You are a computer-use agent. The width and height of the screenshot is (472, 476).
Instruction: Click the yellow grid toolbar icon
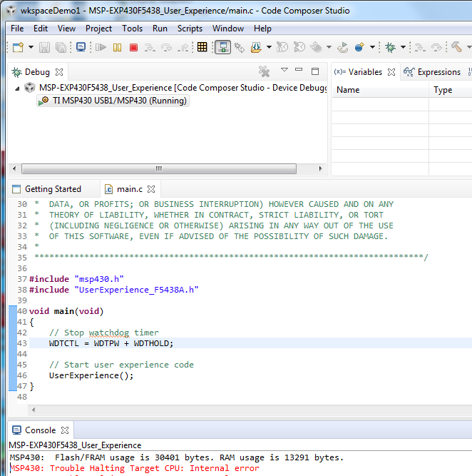(x=202, y=48)
